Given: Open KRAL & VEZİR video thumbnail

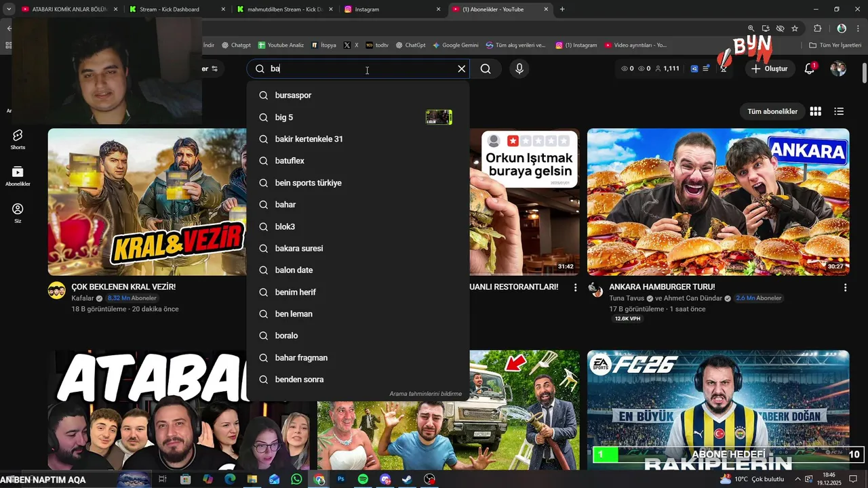Looking at the screenshot, I should point(147,202).
